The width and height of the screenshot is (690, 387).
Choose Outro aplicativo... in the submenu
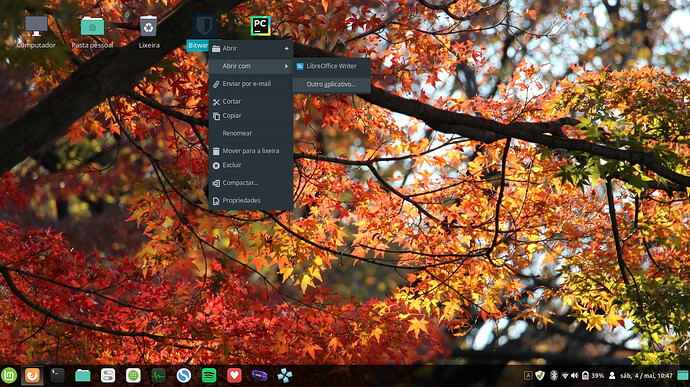point(331,84)
